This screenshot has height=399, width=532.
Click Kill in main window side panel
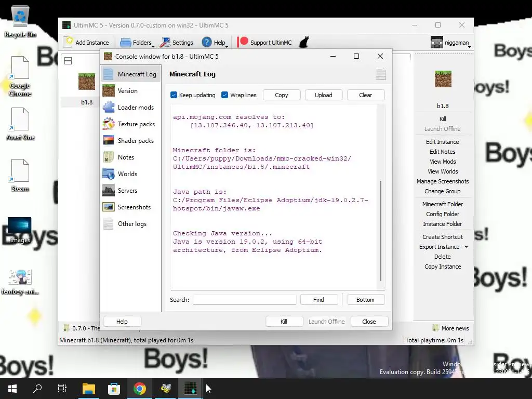443,119
